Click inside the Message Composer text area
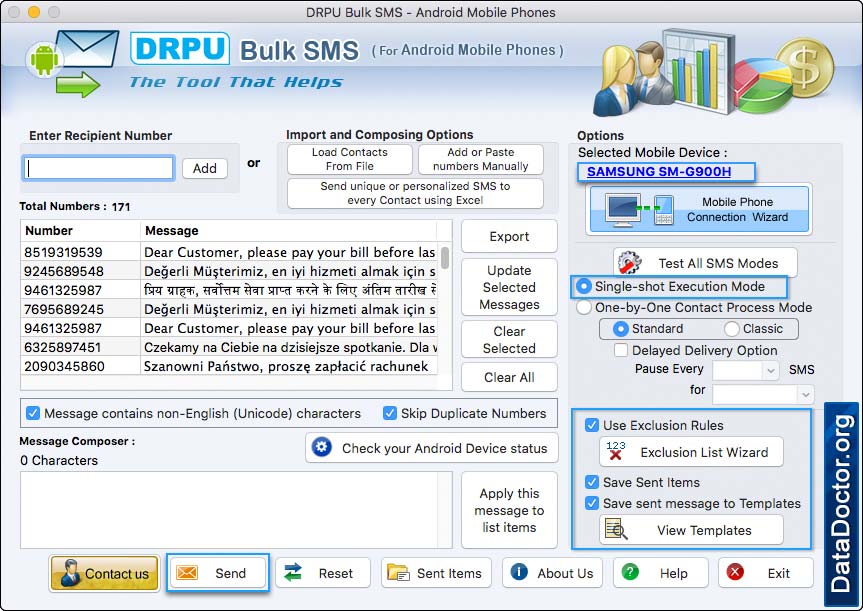The height and width of the screenshot is (611, 863). (x=237, y=510)
